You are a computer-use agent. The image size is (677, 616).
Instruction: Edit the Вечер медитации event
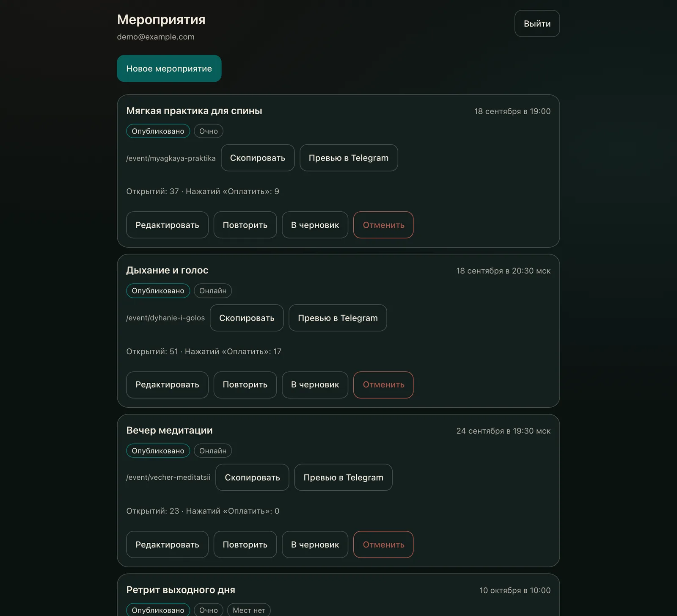(x=167, y=544)
